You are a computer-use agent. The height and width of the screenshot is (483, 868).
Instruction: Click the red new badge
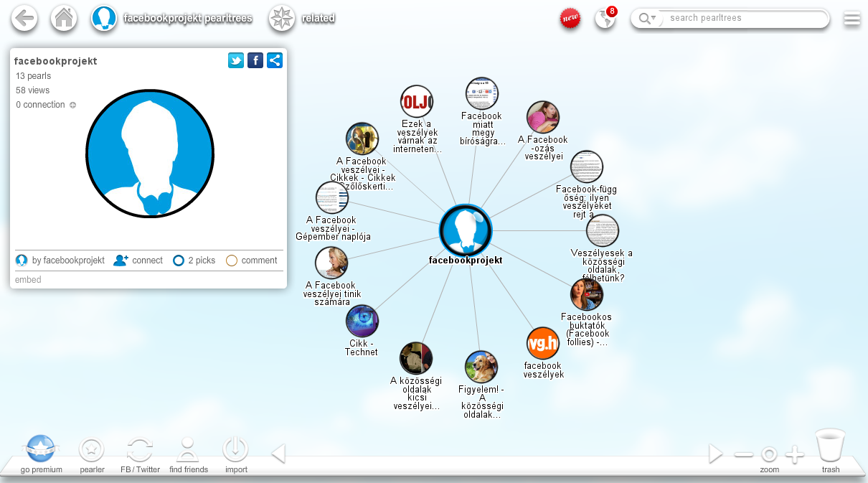pos(570,18)
